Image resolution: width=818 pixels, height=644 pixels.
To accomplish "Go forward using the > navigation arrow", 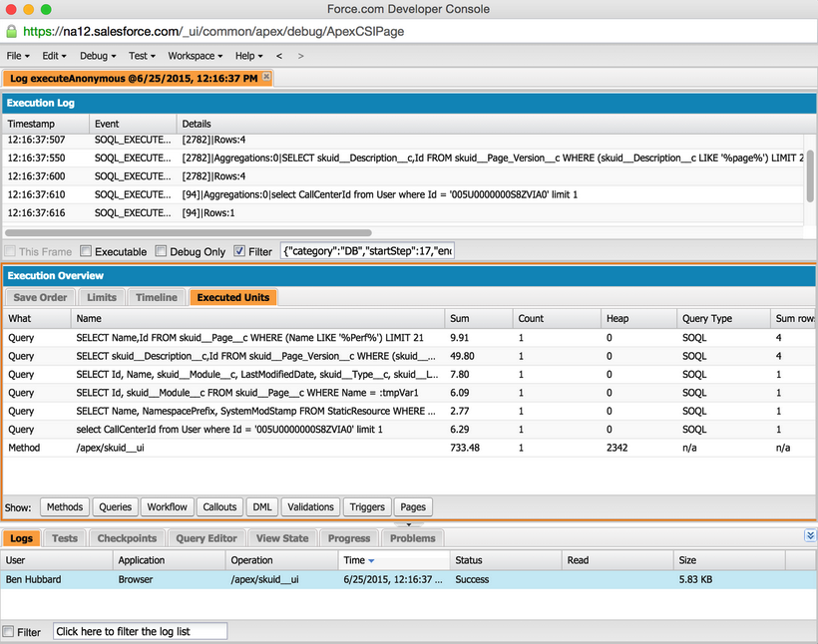I will [301, 56].
